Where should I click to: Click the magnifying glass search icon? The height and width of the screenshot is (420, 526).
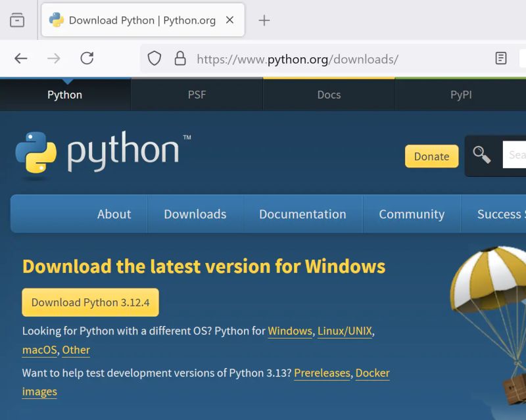click(x=483, y=156)
